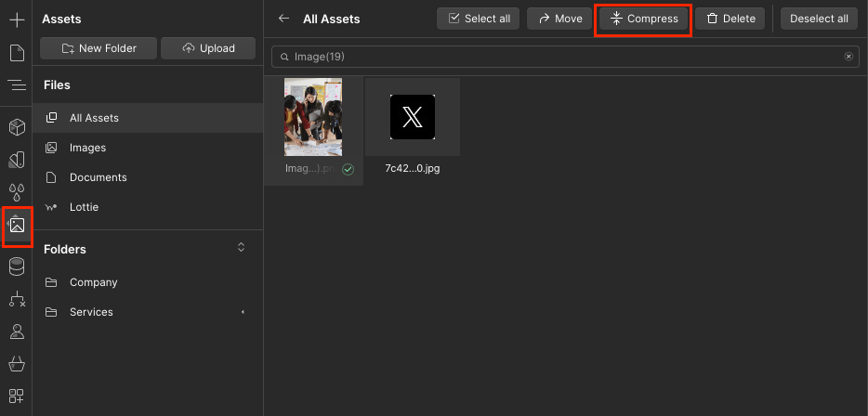Screen dimensions: 868x416
Task: Open the Logic flow icon
Action: 17,299
